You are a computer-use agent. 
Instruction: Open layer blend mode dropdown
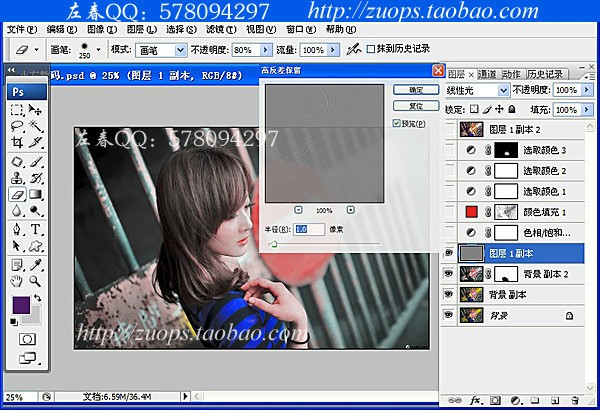(x=503, y=90)
